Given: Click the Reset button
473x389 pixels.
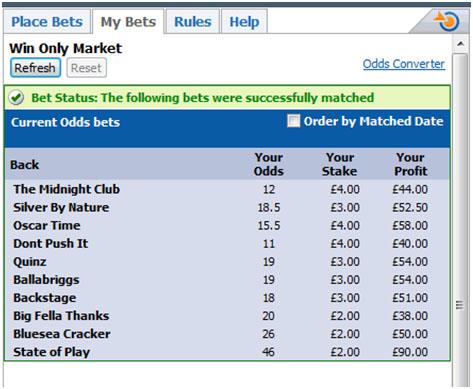Looking at the screenshot, I should coord(87,68).
